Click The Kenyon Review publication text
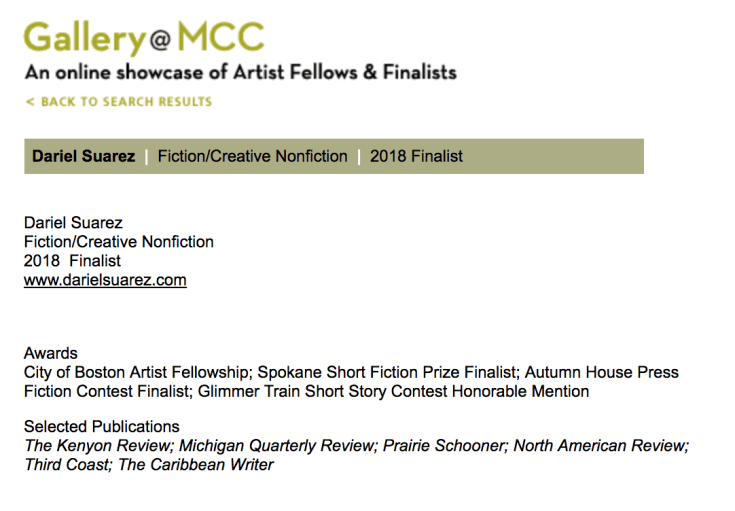 (x=98, y=445)
